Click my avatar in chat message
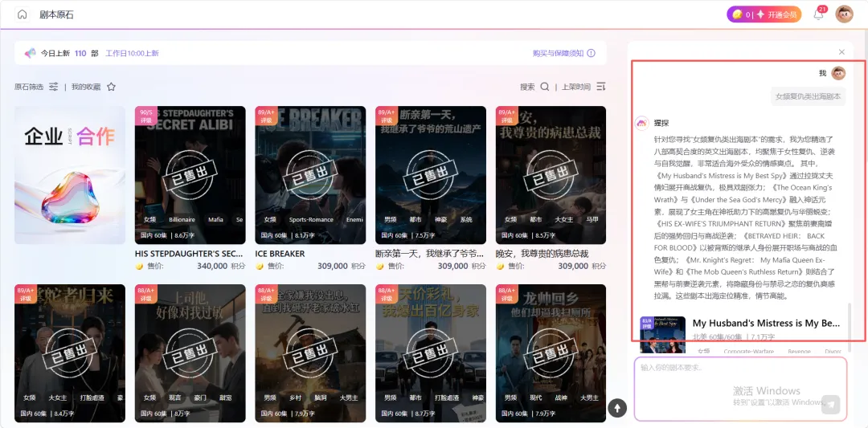The height and width of the screenshot is (428, 868). pyautogui.click(x=838, y=74)
